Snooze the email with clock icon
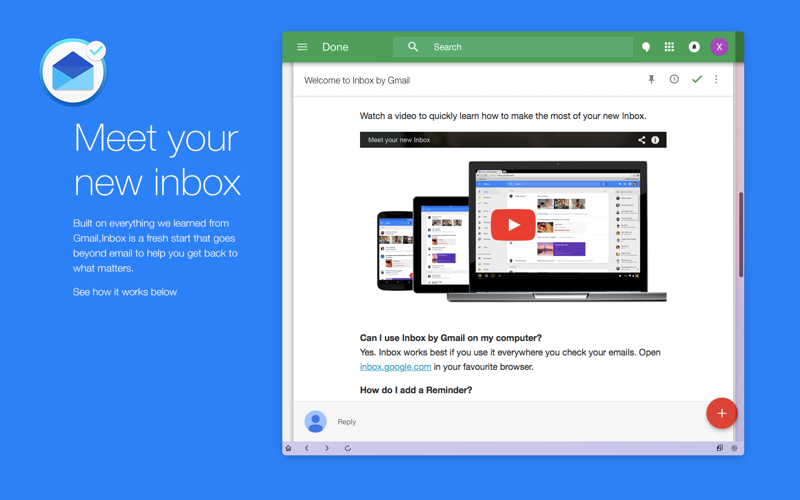This screenshot has height=500, width=800. tap(674, 79)
